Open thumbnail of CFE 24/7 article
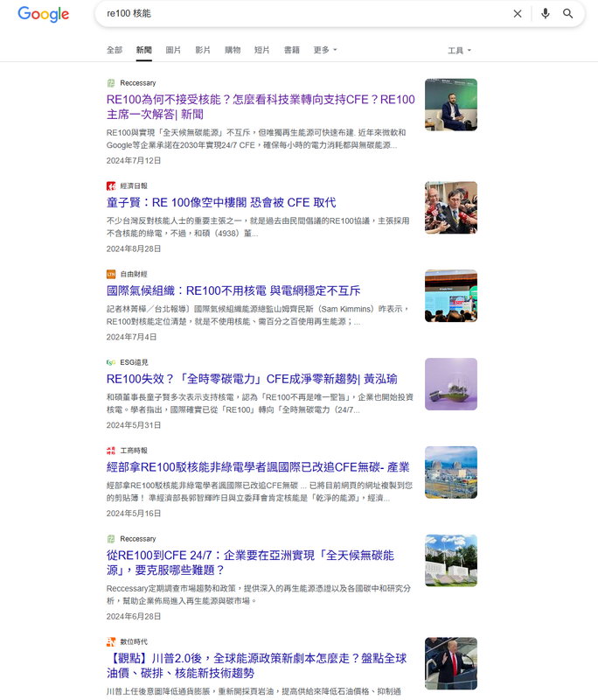The width and height of the screenshot is (598, 700). [x=451, y=561]
